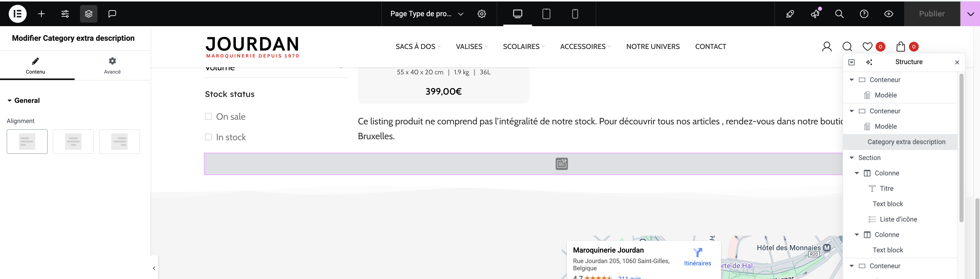Open the Publier options arrow
The height and width of the screenshot is (279, 980).
[970, 14]
